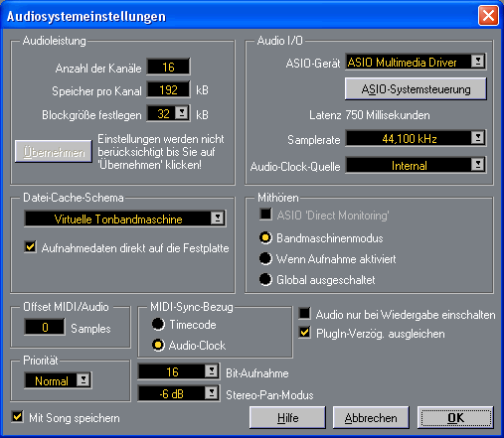
Task: Click the Übernehmen button
Action: point(54,152)
